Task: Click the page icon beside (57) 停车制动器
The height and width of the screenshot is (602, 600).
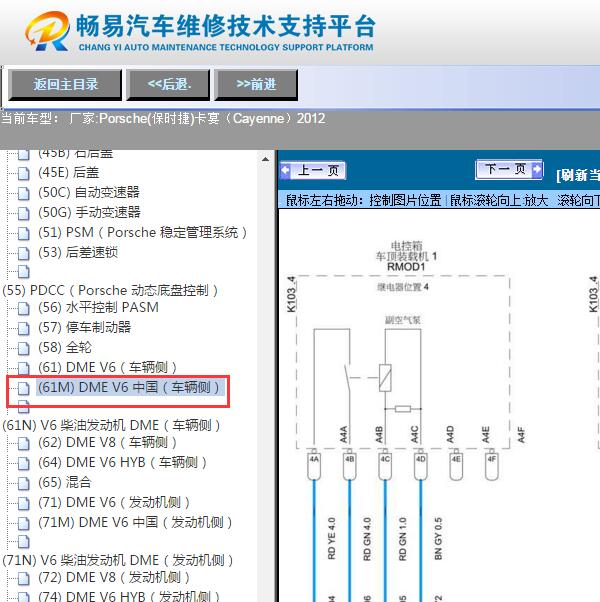Action: [23, 328]
